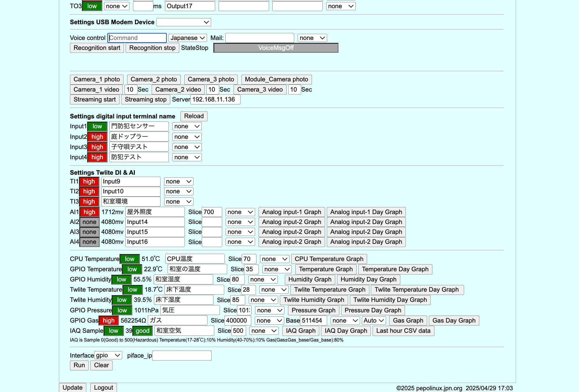This screenshot has height=392, width=579.
Task: Click the Server IP address field
Action: tap(215, 99)
